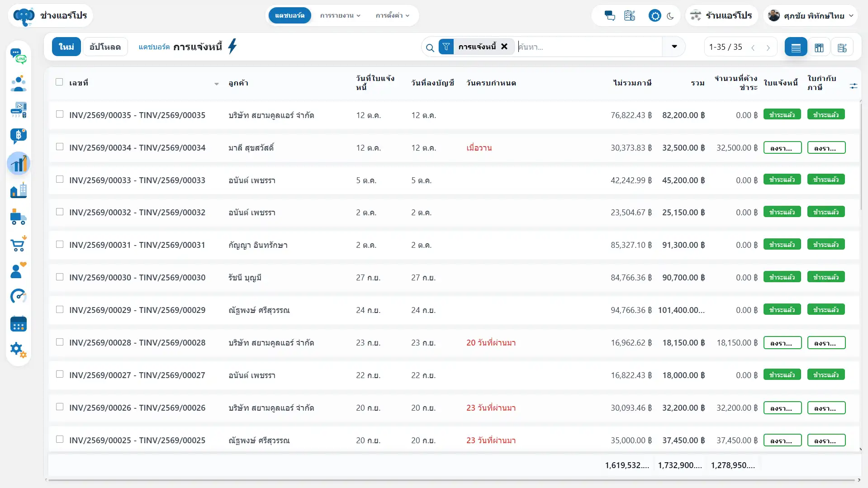Open the baht sales chat sidebar icon
This screenshot has height=488, width=868.
click(19, 136)
